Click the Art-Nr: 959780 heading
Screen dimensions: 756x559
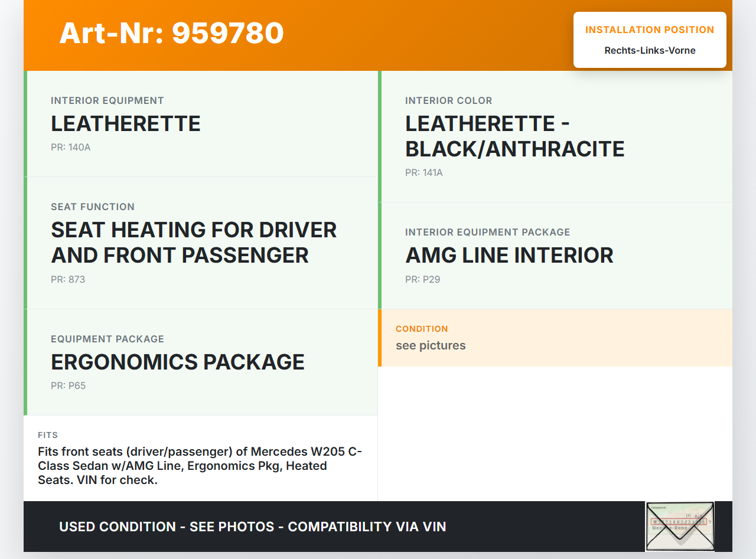[171, 33]
